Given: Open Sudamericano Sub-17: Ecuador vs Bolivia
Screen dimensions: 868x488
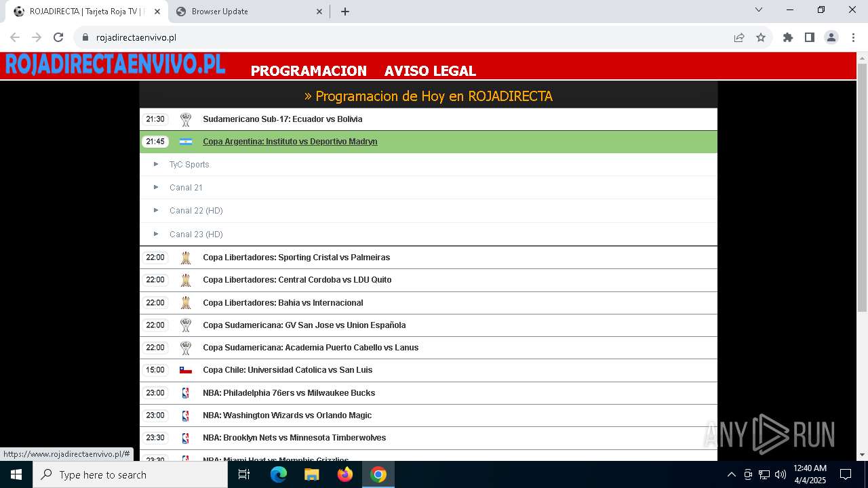Looking at the screenshot, I should click(282, 119).
